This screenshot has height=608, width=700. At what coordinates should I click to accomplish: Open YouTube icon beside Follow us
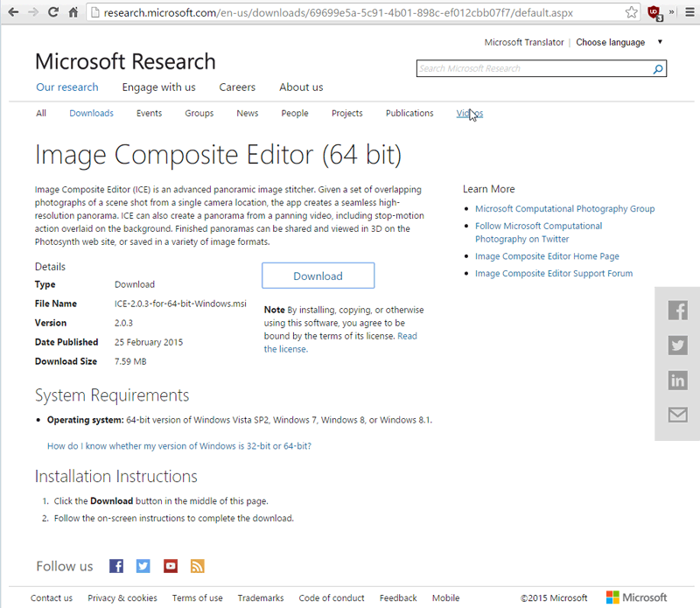171,566
